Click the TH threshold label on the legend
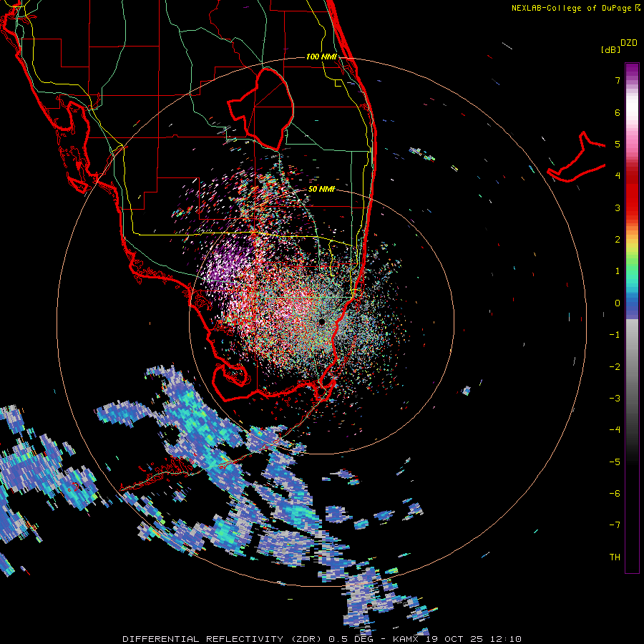 (615, 557)
